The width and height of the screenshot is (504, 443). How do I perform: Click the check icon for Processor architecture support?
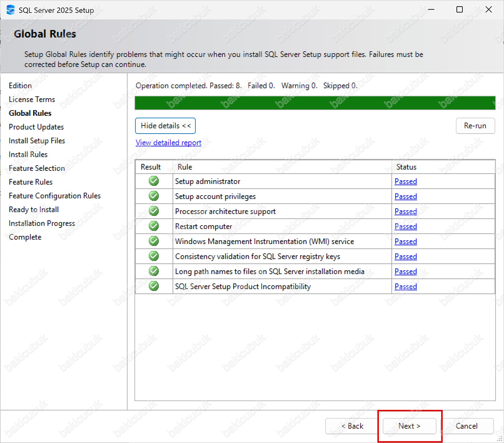(154, 211)
